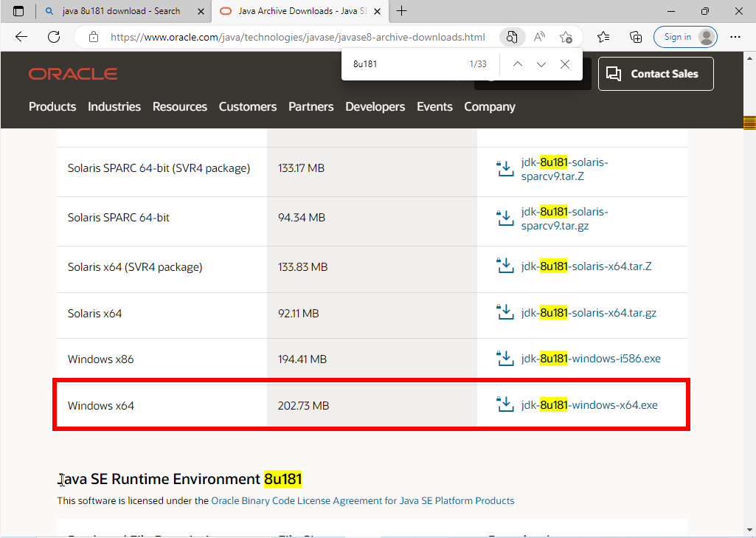Screen dimensions: 756x538
Task: Click download icon for jdk-8u181-solaris-x64.tar.Z
Action: click(x=505, y=266)
